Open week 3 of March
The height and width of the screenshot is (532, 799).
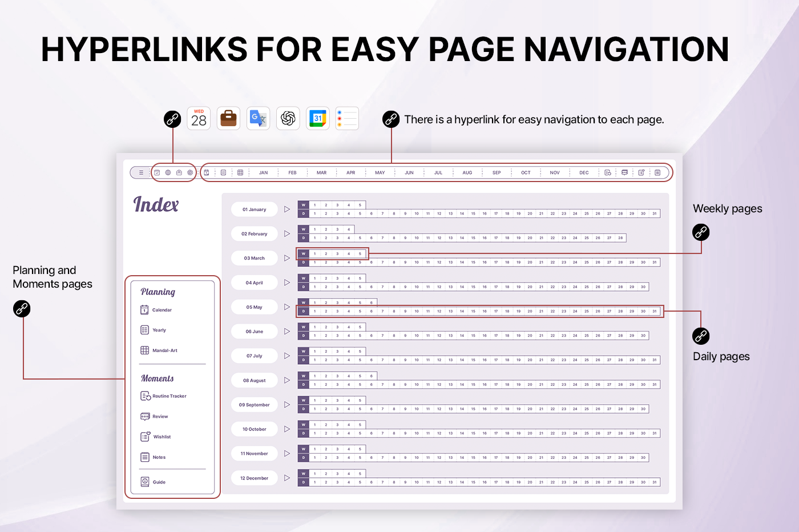pyautogui.click(x=337, y=254)
